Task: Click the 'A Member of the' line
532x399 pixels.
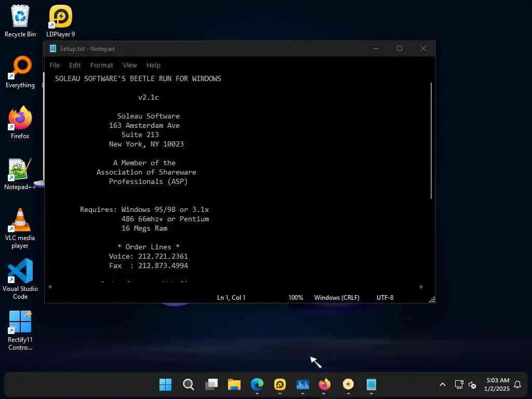Action: coord(144,163)
